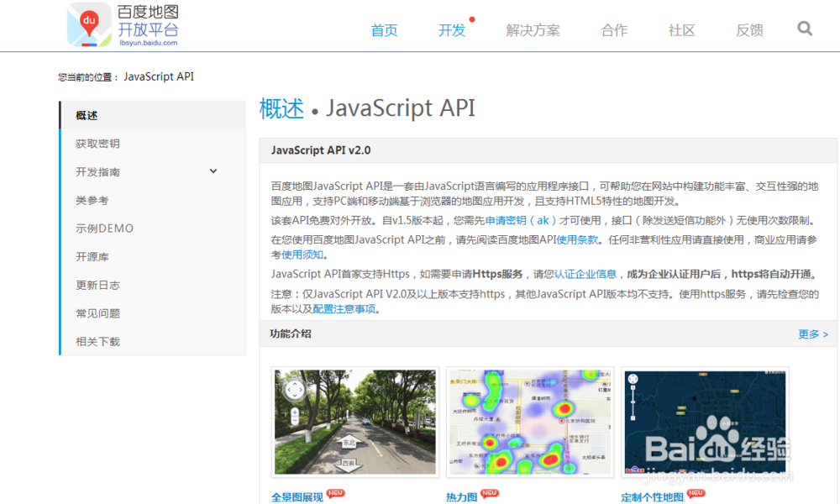Click the NEW badge beside 全景图展现
Screen dimensions: 840x504
[x=335, y=493]
